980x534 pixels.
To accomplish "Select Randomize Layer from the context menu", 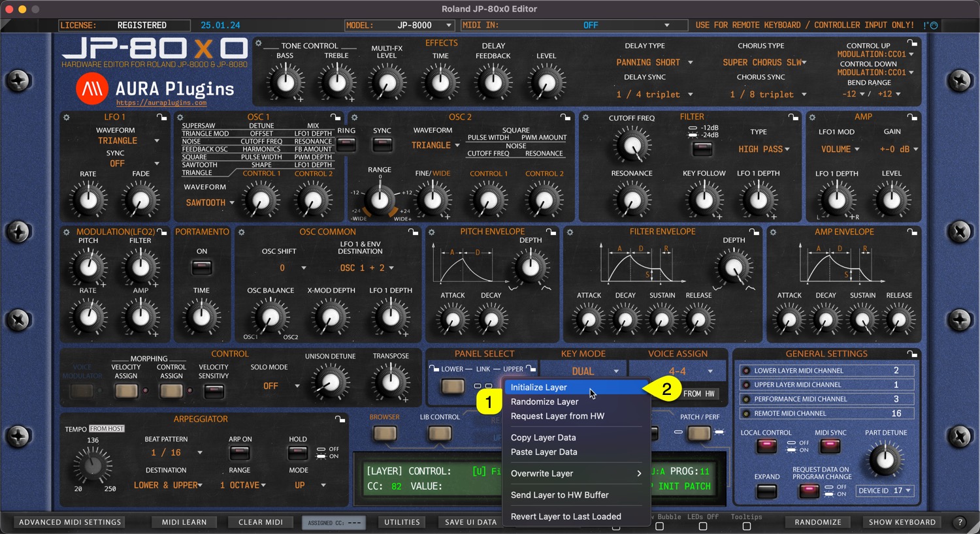I will 544,402.
